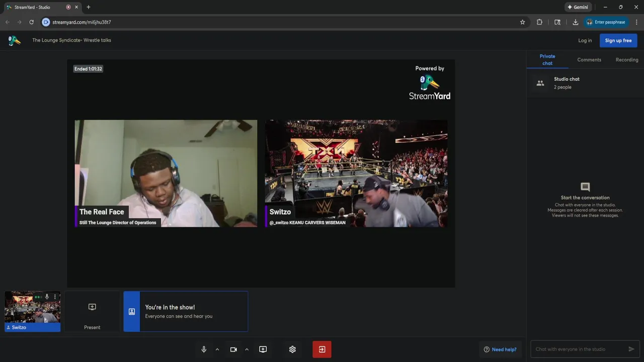Mute the microphone in bottom toolbar
Viewport: 644px width, 362px height.
(x=204, y=349)
